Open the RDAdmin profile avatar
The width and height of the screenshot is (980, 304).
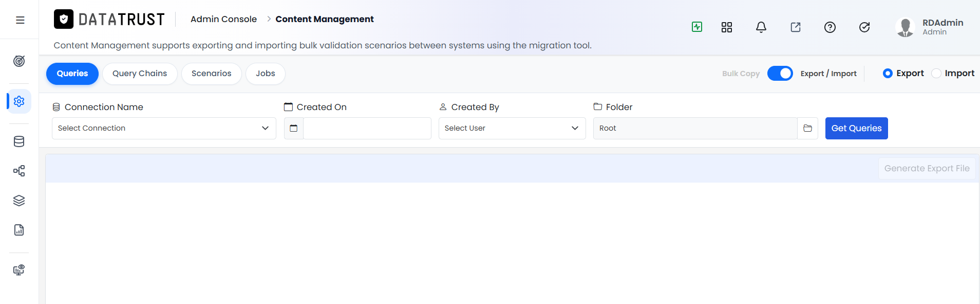click(x=905, y=27)
